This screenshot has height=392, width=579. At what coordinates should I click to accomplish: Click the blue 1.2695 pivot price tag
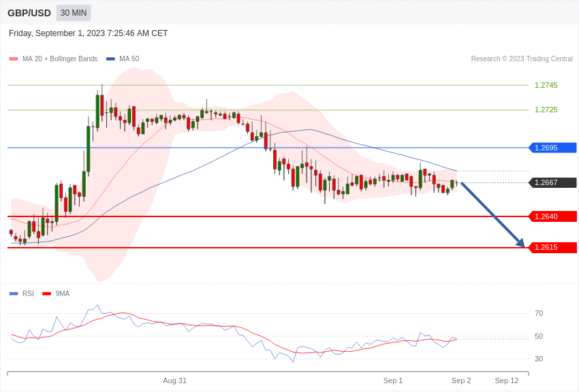[553, 148]
